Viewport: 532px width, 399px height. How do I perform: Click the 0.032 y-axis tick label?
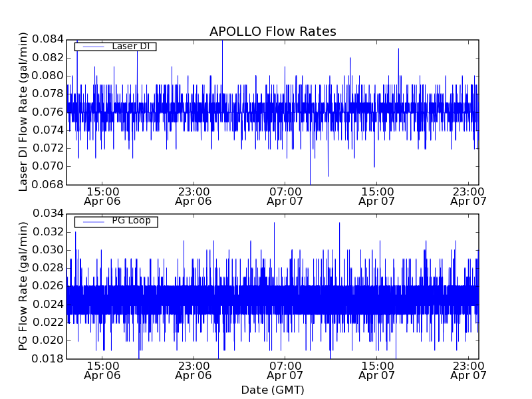tap(48, 232)
